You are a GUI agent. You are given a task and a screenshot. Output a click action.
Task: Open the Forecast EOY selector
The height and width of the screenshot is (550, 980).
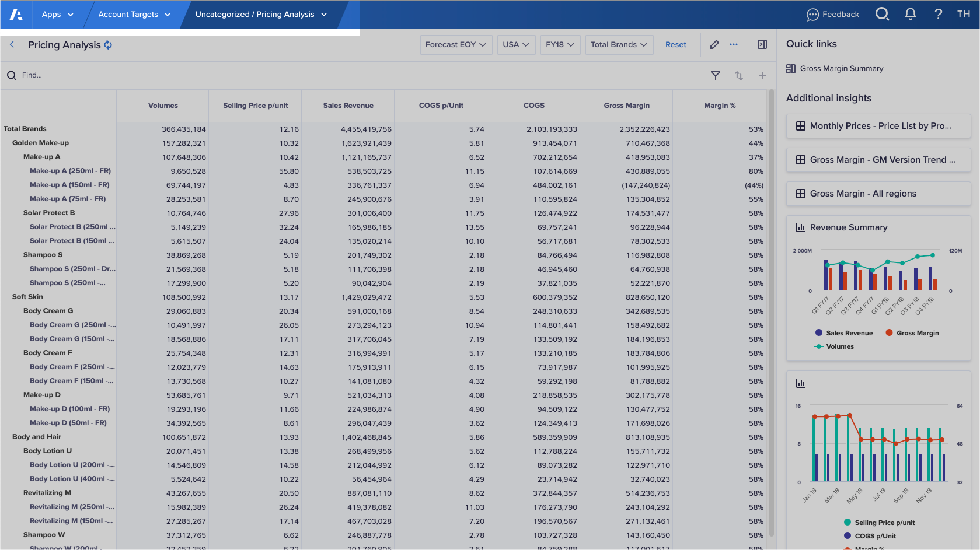(x=456, y=45)
